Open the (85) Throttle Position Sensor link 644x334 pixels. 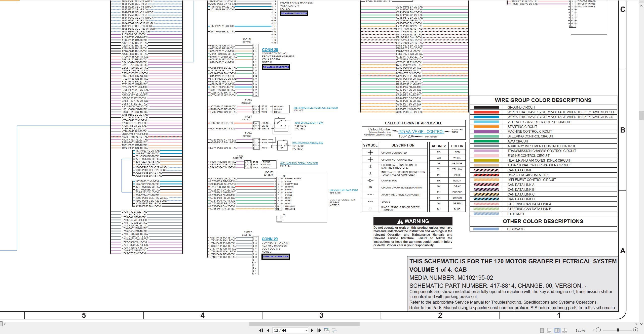click(x=316, y=108)
